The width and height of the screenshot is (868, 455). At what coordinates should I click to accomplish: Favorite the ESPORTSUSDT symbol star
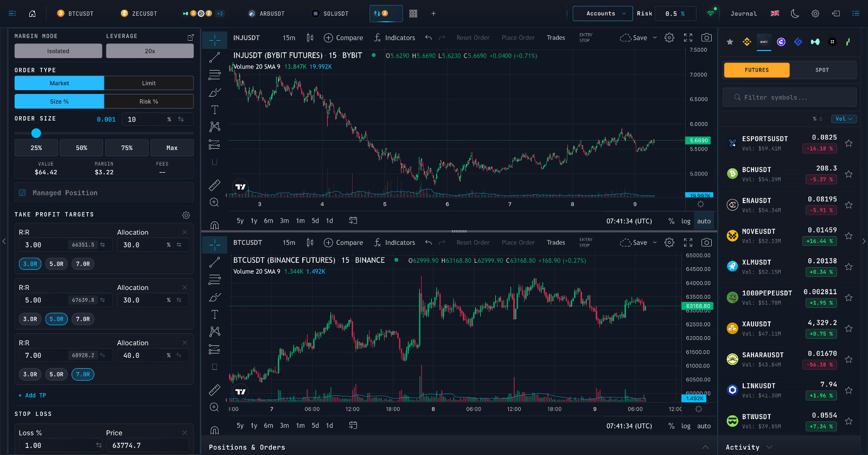pyautogui.click(x=849, y=143)
